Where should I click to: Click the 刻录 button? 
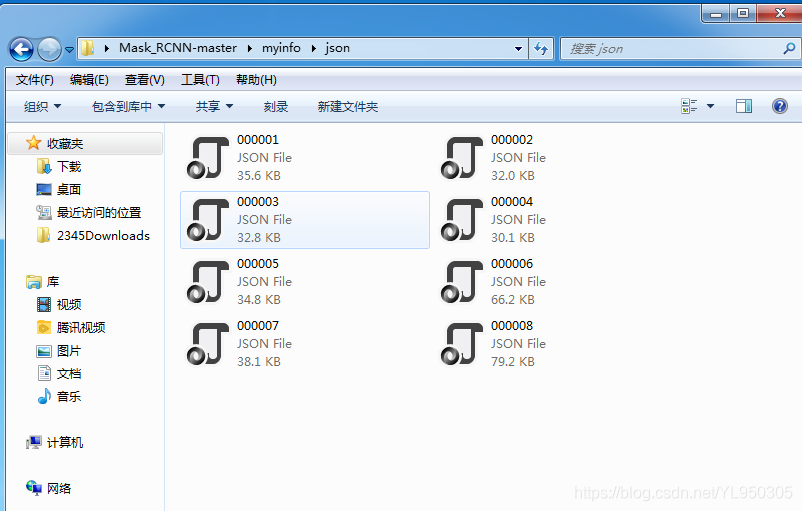pos(276,106)
